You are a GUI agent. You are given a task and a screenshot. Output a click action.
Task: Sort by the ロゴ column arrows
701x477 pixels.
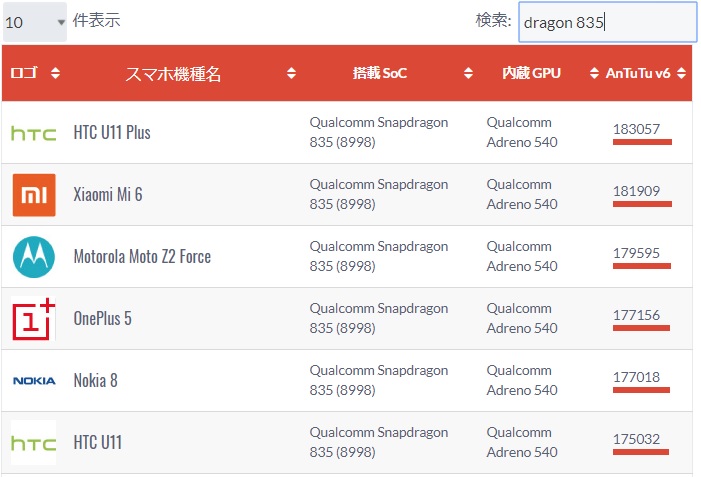(55, 73)
